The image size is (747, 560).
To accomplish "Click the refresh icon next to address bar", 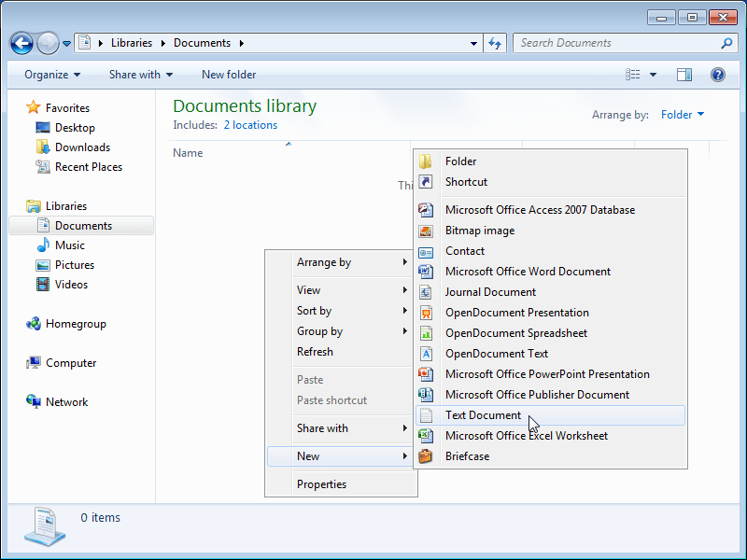I will pyautogui.click(x=495, y=43).
